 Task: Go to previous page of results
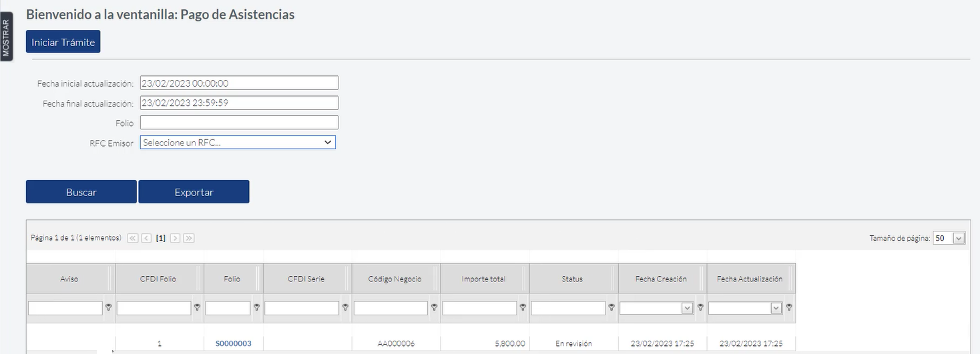[x=146, y=238]
